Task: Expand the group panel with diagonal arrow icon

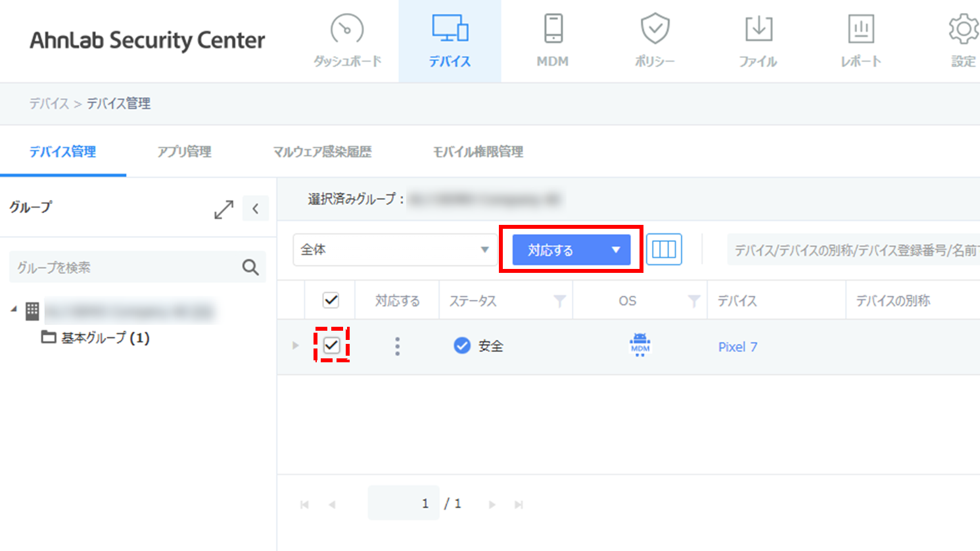Action: [x=224, y=209]
